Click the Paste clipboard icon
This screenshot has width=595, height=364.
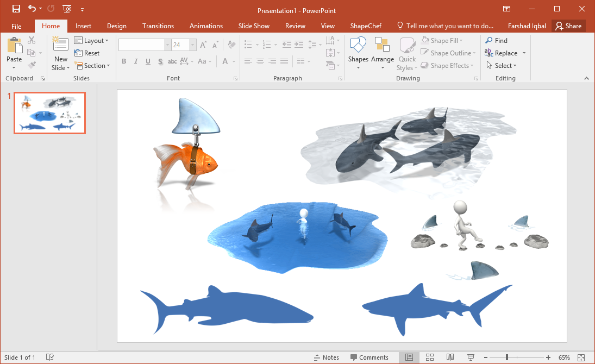pyautogui.click(x=14, y=46)
